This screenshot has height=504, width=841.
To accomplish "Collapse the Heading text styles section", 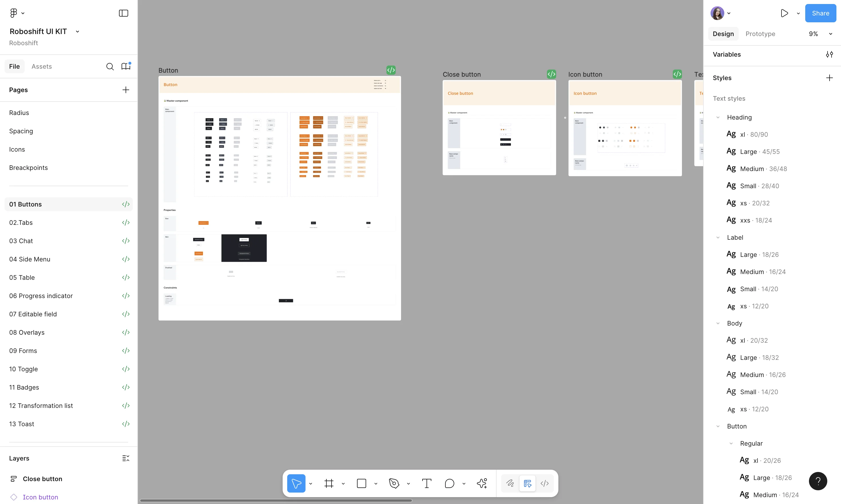I will pos(718,117).
